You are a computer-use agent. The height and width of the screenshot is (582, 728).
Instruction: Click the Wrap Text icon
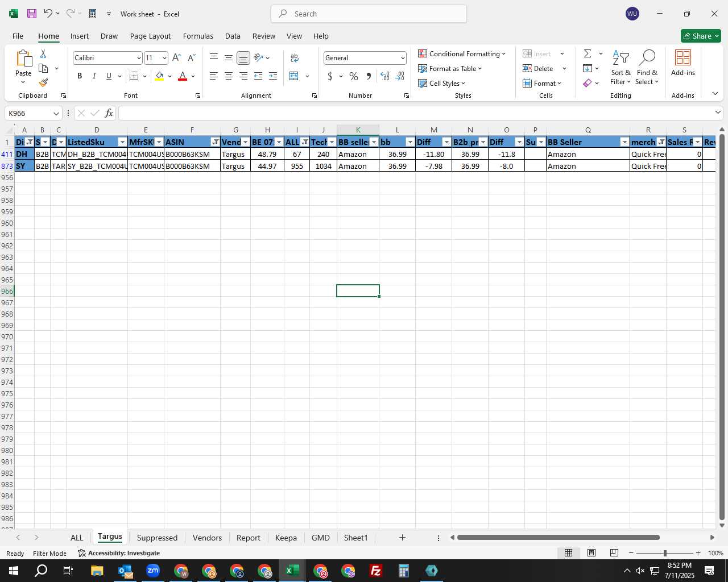[x=295, y=58]
